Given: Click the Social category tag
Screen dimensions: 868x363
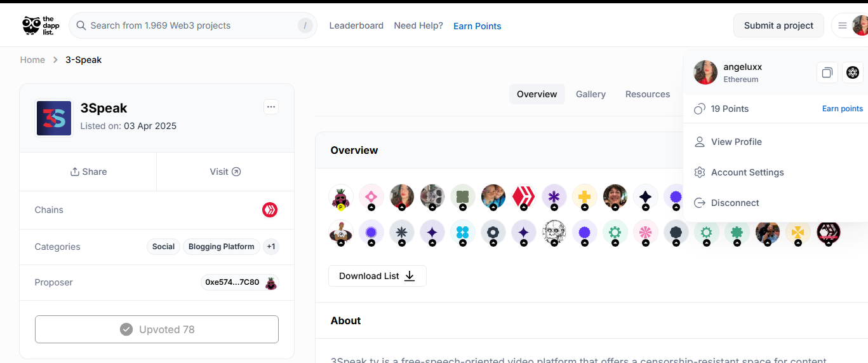Looking at the screenshot, I should coord(163,247).
